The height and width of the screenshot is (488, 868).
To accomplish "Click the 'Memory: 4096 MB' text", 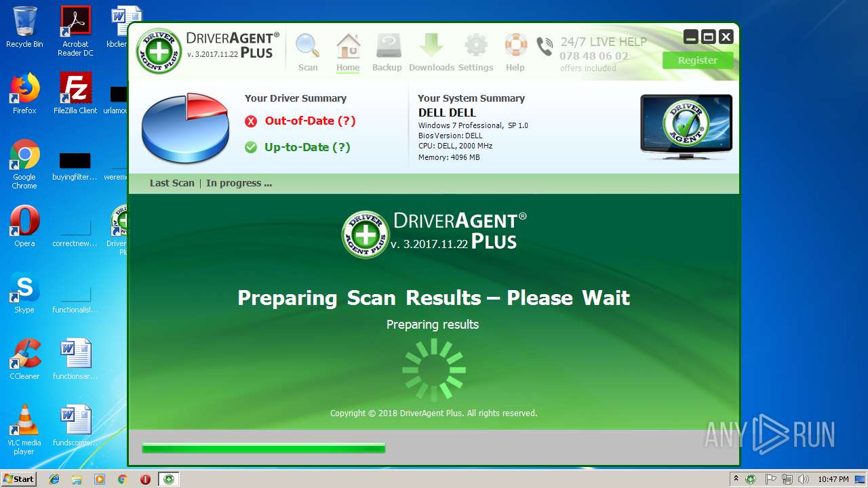I will coord(449,157).
